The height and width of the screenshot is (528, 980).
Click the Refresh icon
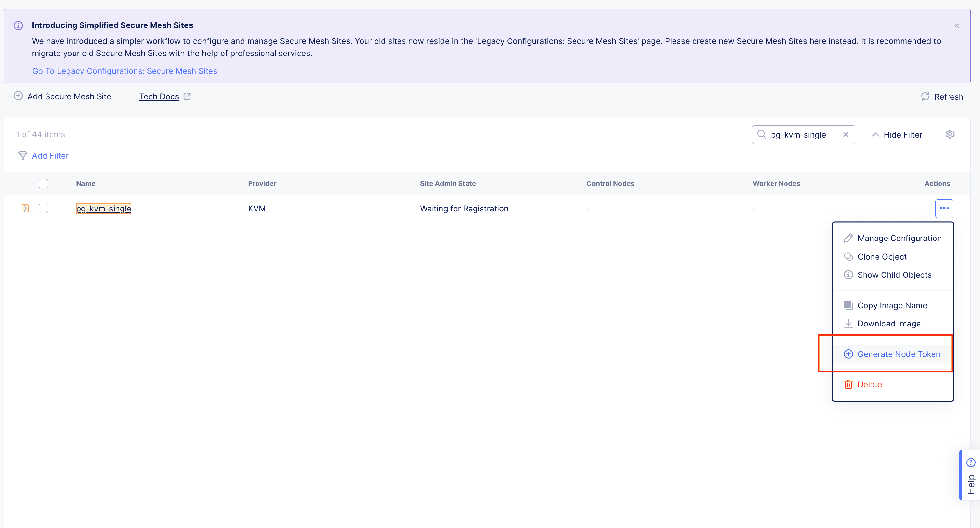pyautogui.click(x=925, y=97)
